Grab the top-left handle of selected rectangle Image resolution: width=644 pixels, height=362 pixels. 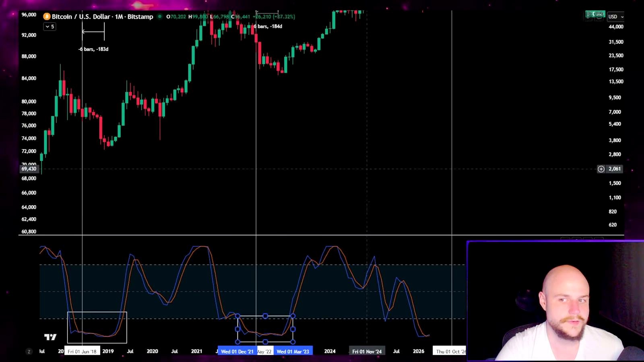coord(237,316)
